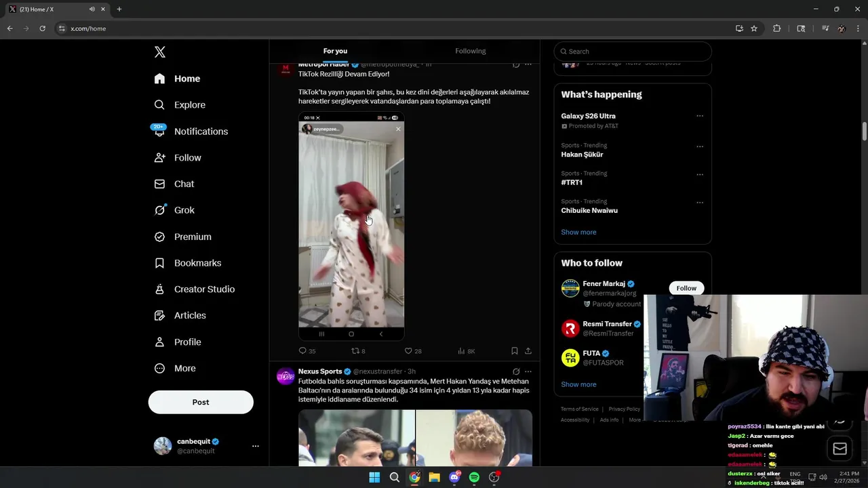Play the TikTok video in post
The height and width of the screenshot is (488, 868).
(351, 226)
